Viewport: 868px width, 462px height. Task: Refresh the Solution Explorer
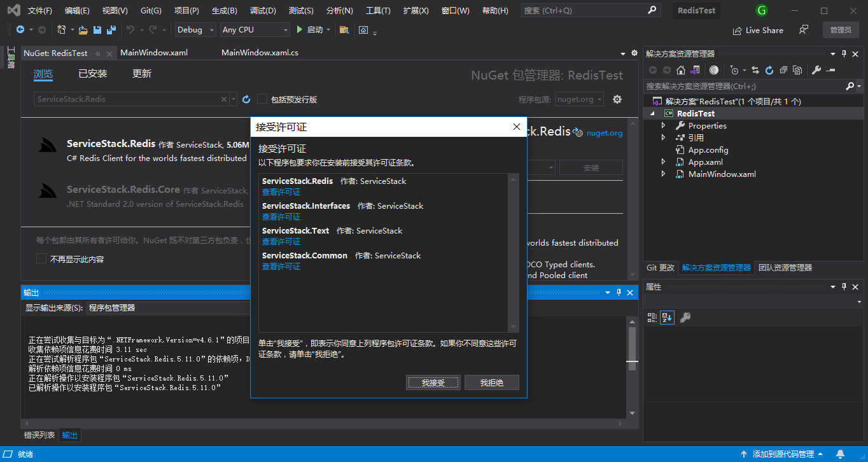click(769, 70)
